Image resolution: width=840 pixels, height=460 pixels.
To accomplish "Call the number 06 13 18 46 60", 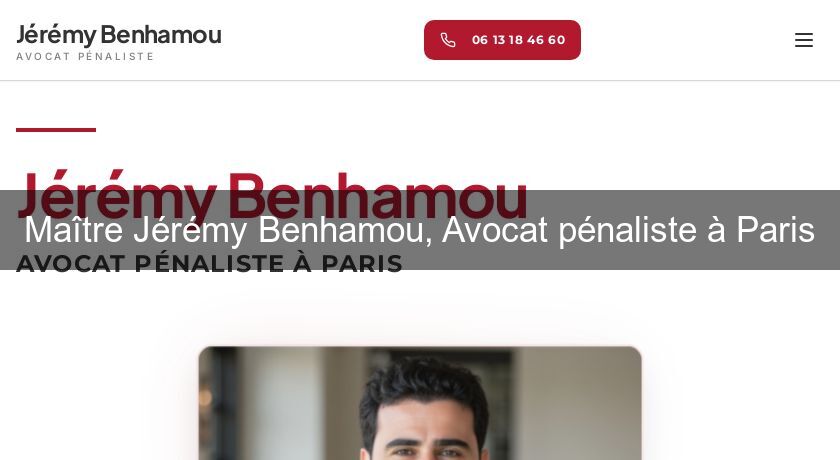I will pyautogui.click(x=502, y=40).
